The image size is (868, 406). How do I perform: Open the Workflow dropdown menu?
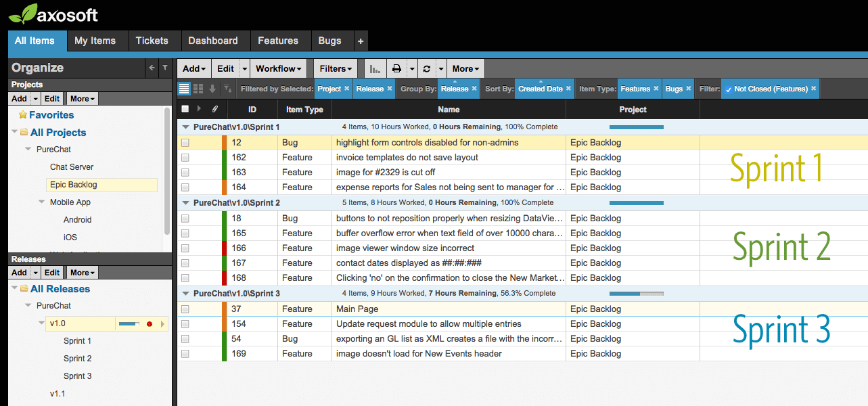[279, 68]
